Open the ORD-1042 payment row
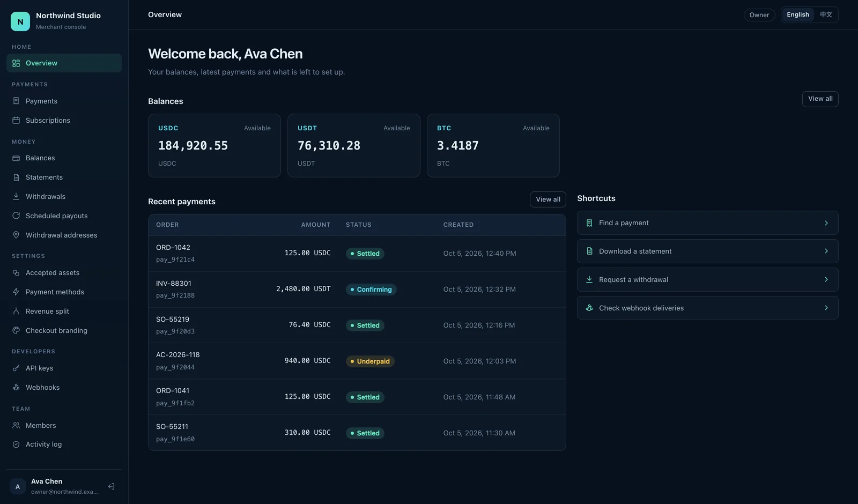Image resolution: width=858 pixels, height=504 pixels. pos(357,254)
